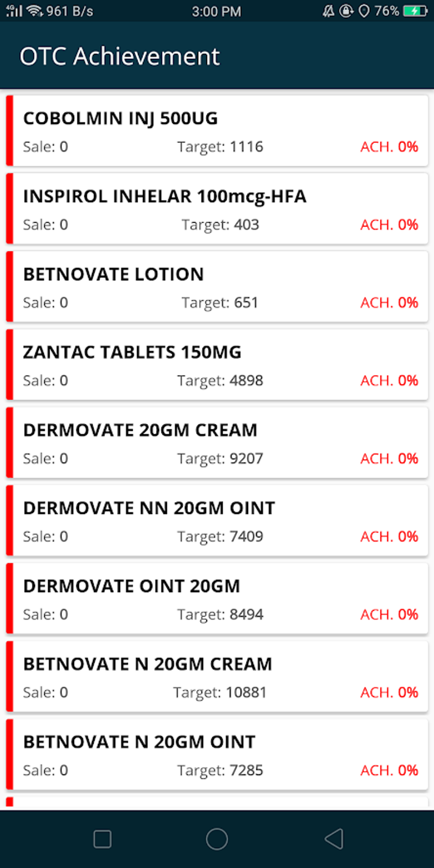Open recent apps square icon
The height and width of the screenshot is (868, 434).
tap(102, 839)
